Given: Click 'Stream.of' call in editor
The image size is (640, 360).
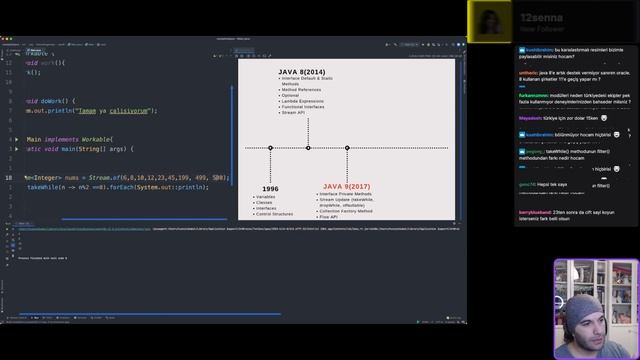Looking at the screenshot, I should [x=105, y=178].
